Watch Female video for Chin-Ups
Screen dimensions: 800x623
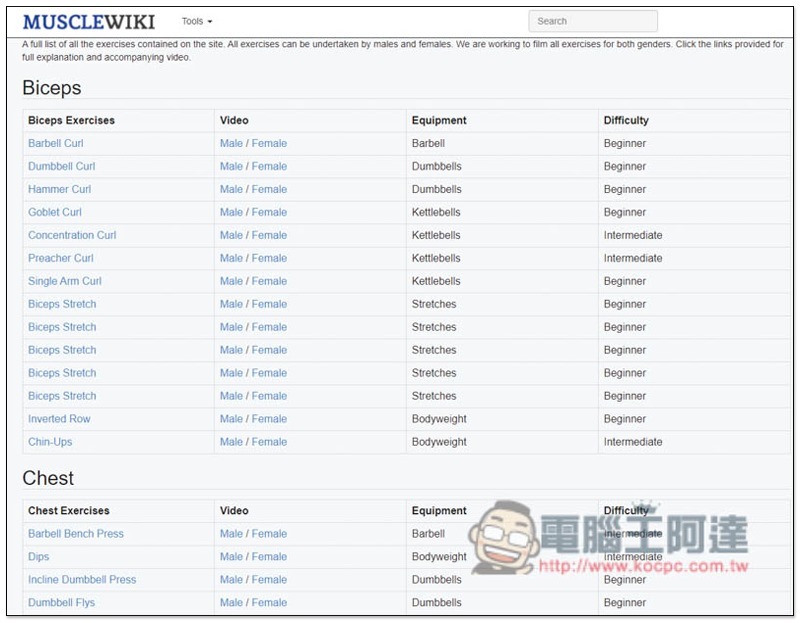pos(269,442)
